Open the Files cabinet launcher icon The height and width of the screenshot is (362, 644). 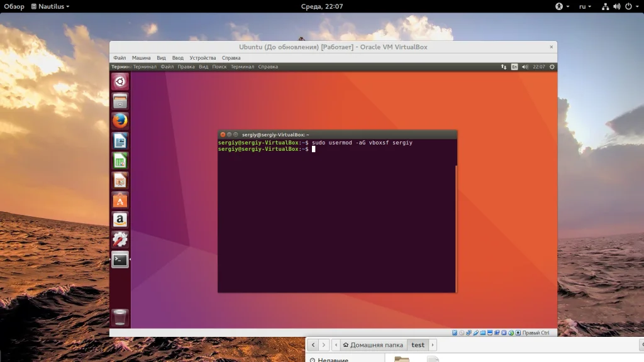120,101
